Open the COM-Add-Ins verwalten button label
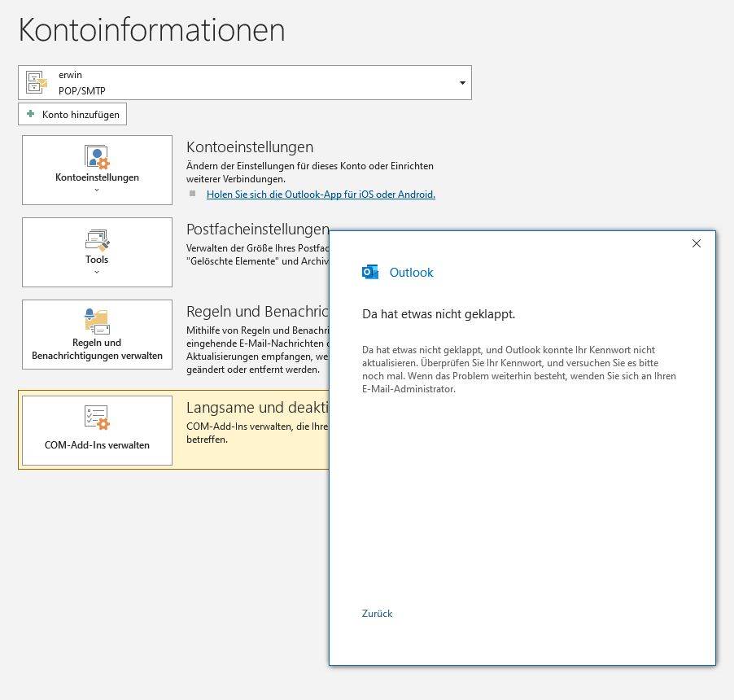Viewport: 734px width, 700px height. pyautogui.click(x=97, y=445)
